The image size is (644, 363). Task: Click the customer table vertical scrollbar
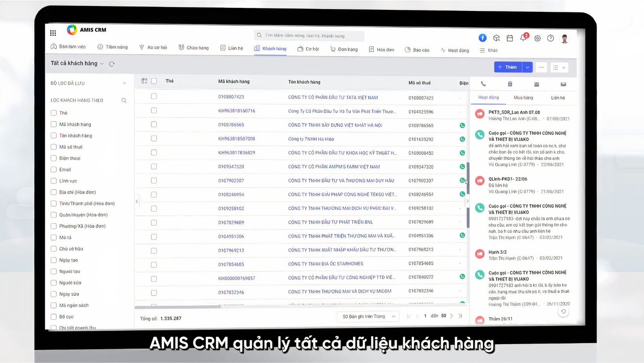[468, 195]
